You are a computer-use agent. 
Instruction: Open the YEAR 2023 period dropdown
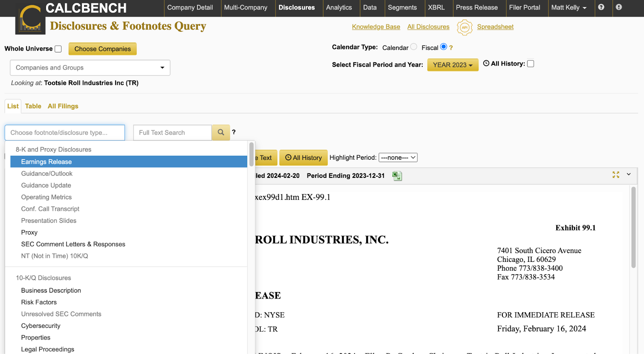[x=453, y=65]
